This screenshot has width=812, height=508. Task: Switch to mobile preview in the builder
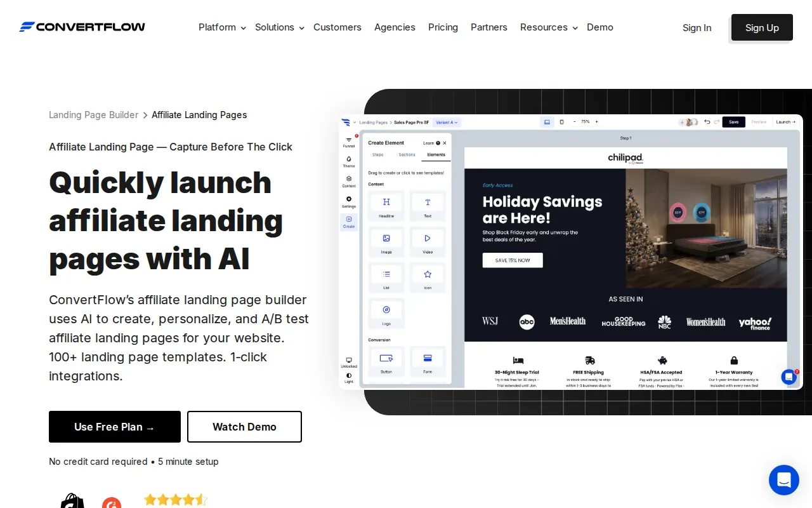click(561, 122)
